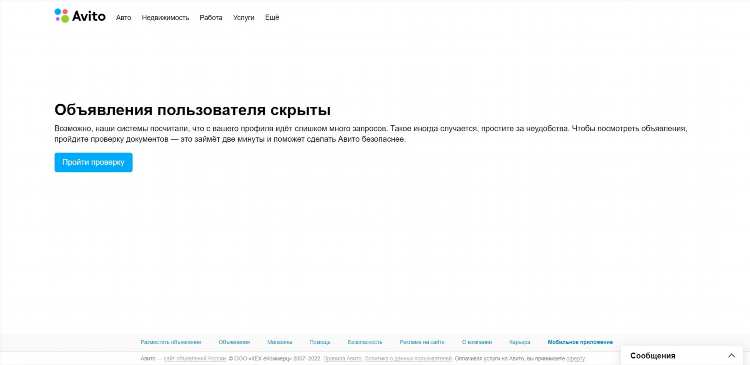Open the Помощь footer link
Image resolution: width=750 pixels, height=365 pixels.
tap(320, 343)
